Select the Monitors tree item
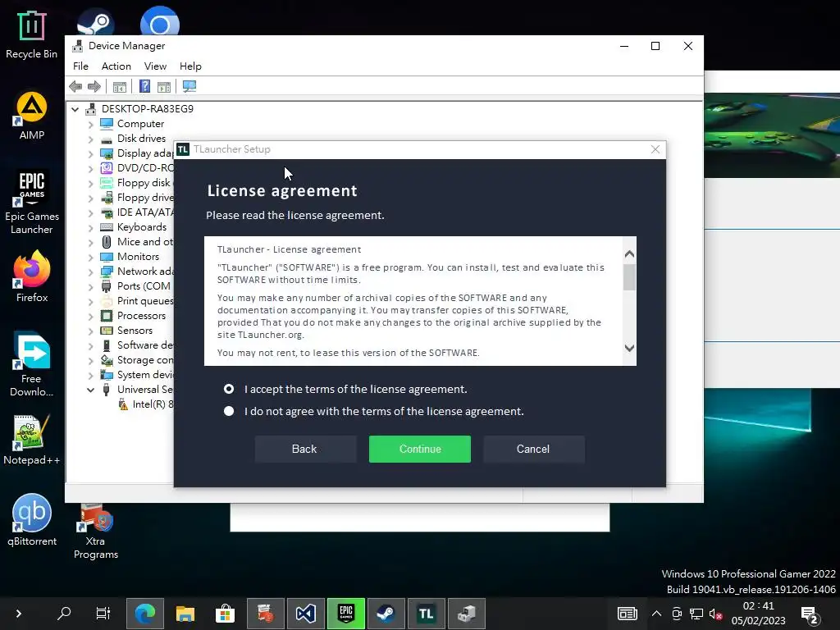The height and width of the screenshot is (630, 840). 138,257
